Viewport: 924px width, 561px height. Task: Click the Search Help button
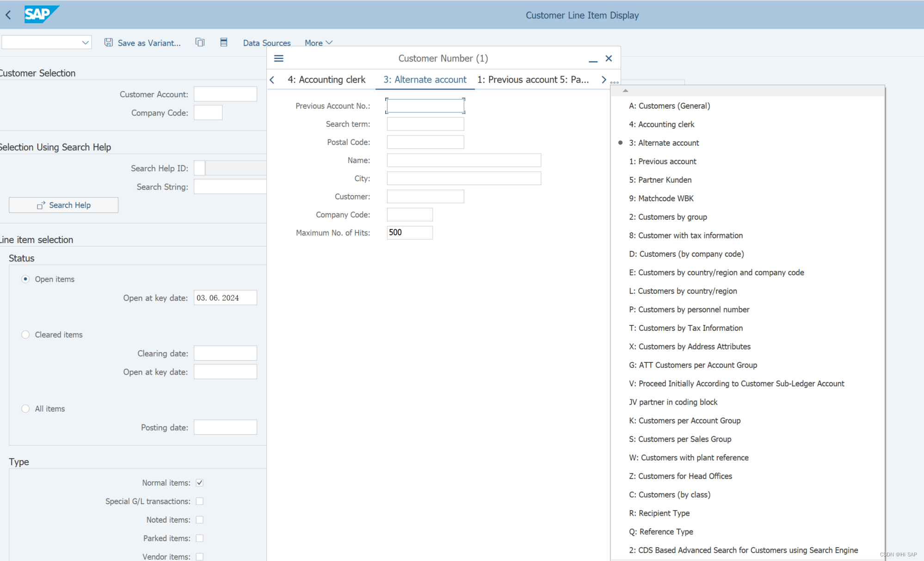point(63,205)
